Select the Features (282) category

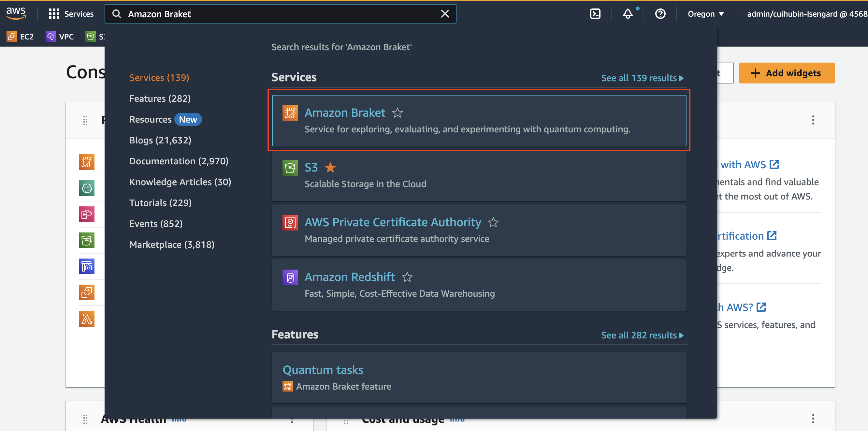pos(160,98)
